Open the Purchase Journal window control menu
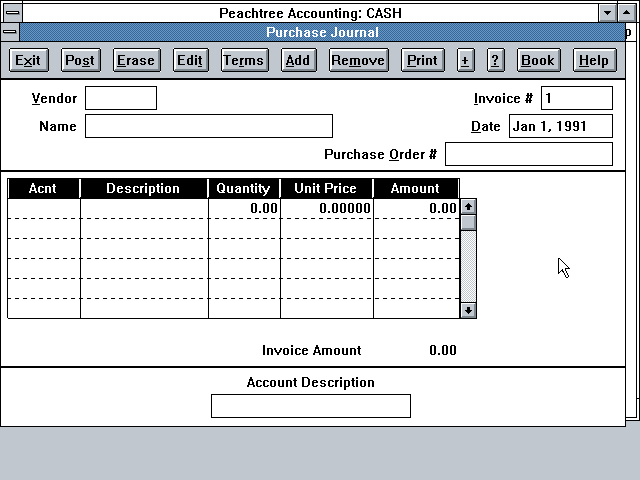Screen dimensions: 640x480 pos(10,32)
